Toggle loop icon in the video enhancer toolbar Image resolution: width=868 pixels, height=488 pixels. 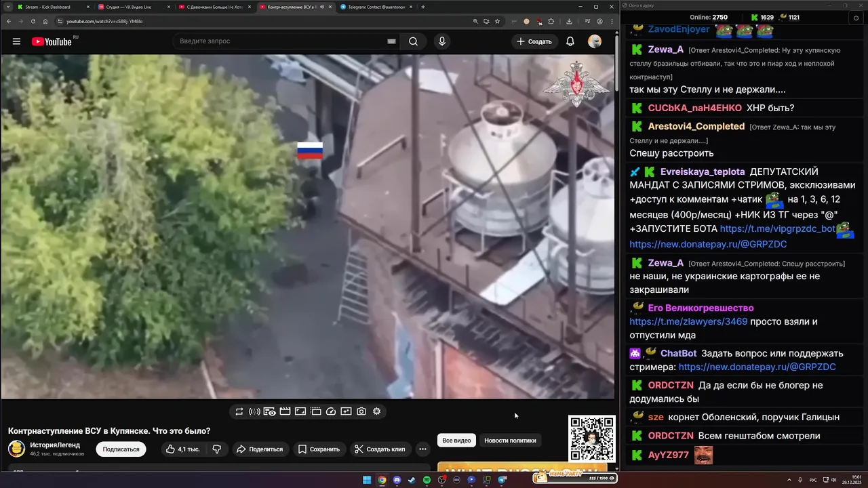(239, 411)
